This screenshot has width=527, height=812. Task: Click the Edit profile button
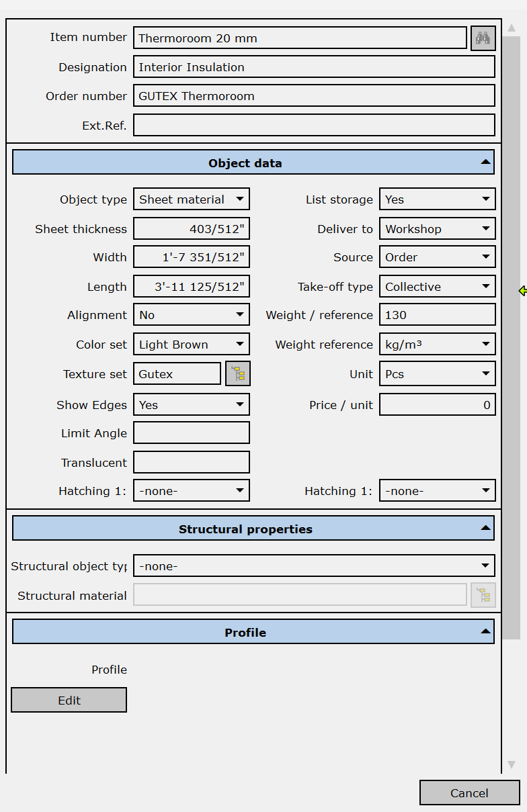point(69,700)
